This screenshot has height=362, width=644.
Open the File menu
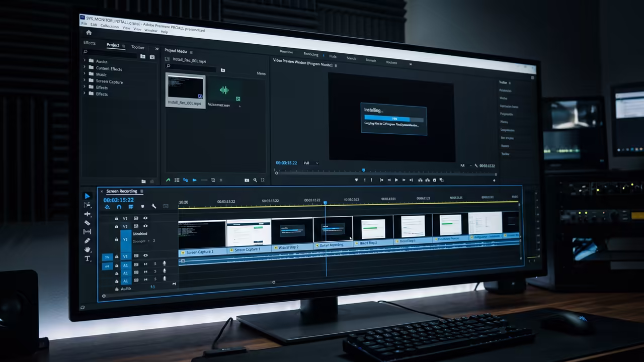[84, 24]
